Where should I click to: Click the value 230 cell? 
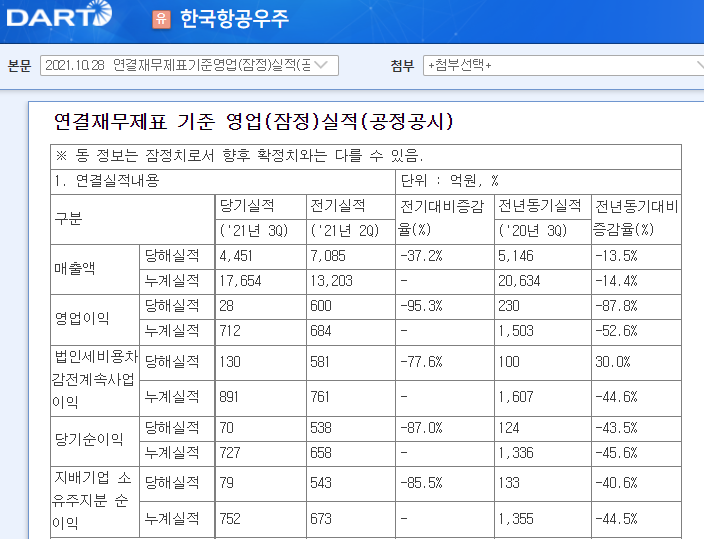click(x=543, y=307)
